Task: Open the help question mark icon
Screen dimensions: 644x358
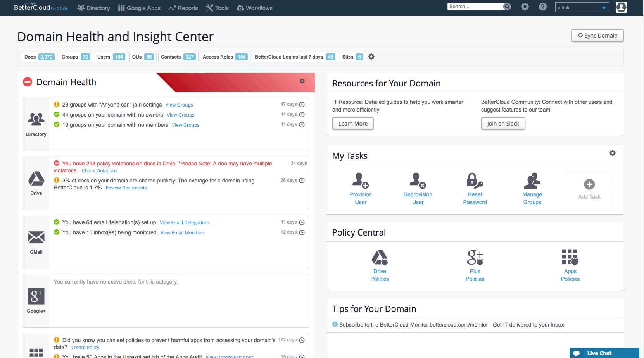Action: [x=543, y=7]
